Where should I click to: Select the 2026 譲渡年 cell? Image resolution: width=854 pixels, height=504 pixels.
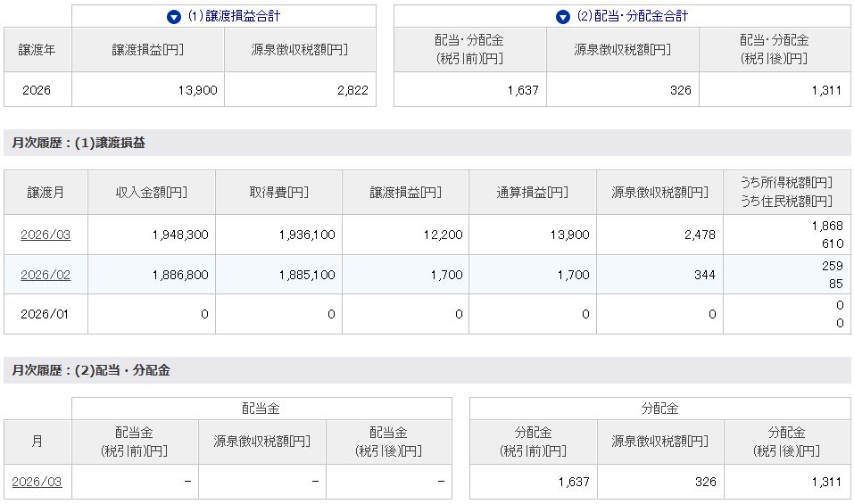tap(37, 90)
